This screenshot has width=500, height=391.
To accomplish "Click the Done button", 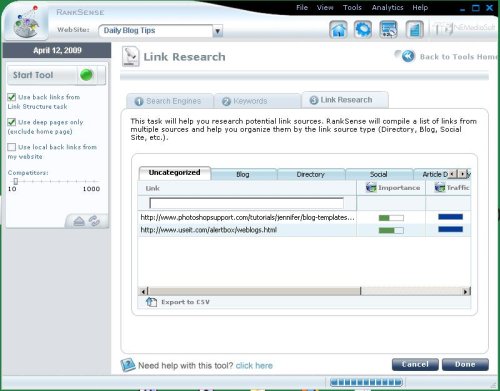I will (x=465, y=364).
